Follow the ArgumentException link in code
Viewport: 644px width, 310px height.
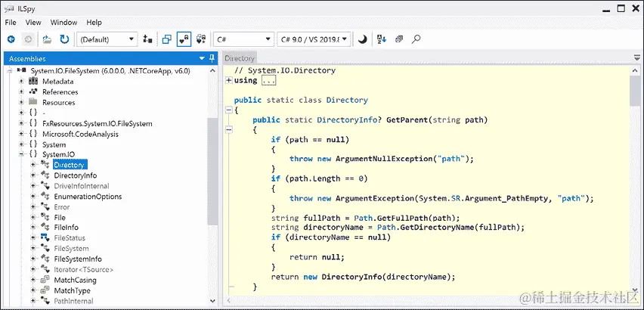tap(375, 198)
